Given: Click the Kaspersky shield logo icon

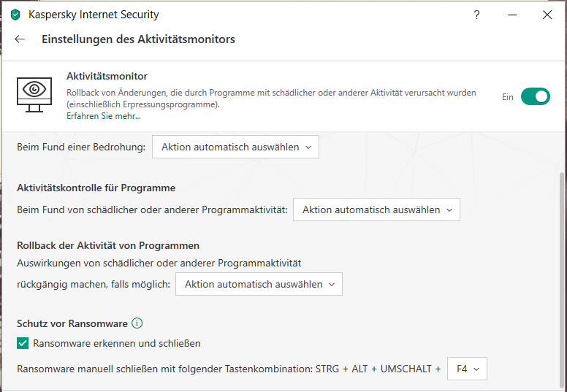Looking at the screenshot, I should click(x=15, y=15).
